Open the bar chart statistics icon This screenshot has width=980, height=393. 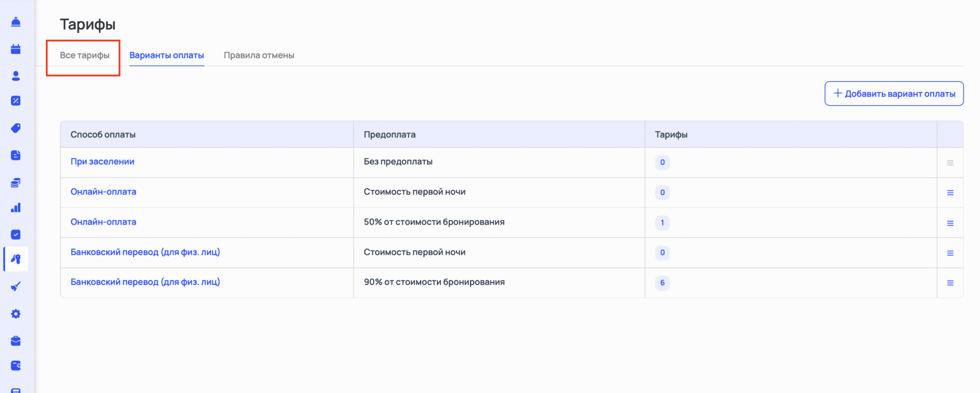pyautogui.click(x=16, y=208)
